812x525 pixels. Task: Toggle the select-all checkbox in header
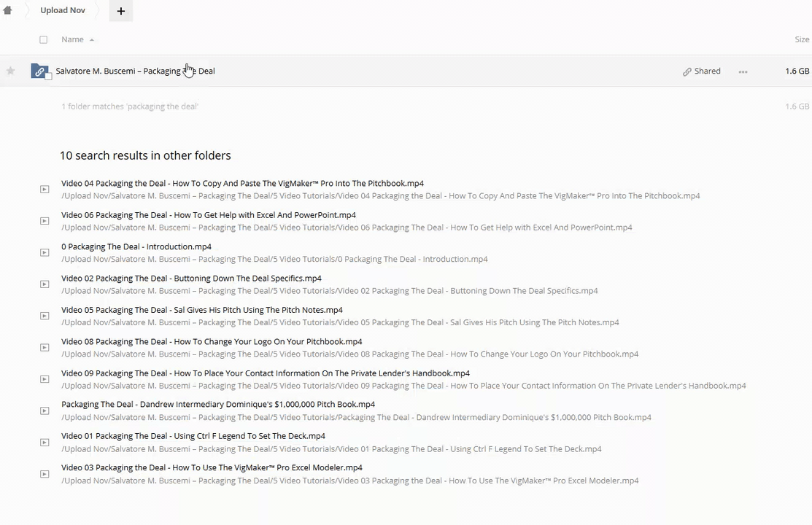pyautogui.click(x=43, y=39)
